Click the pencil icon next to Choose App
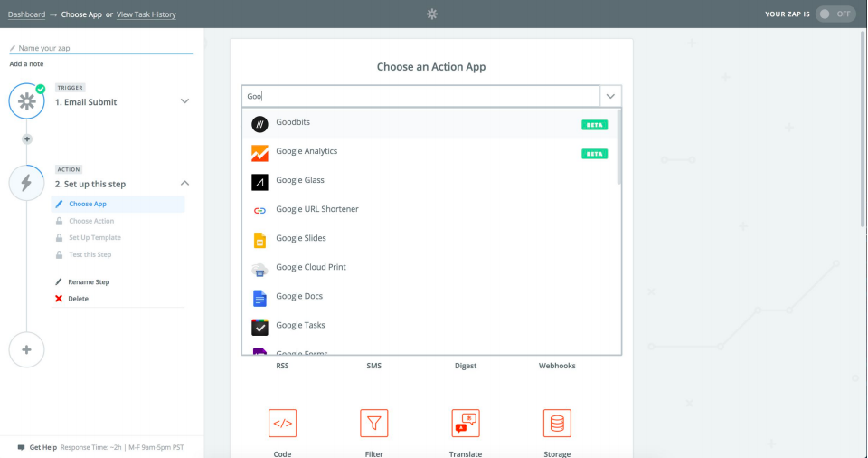 (60, 204)
